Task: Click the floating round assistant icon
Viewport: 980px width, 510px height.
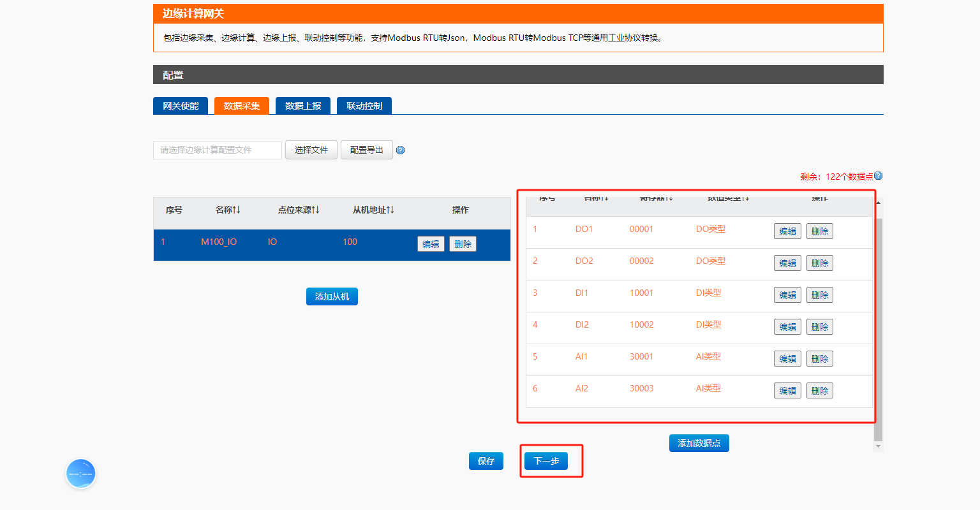Action: [x=81, y=474]
